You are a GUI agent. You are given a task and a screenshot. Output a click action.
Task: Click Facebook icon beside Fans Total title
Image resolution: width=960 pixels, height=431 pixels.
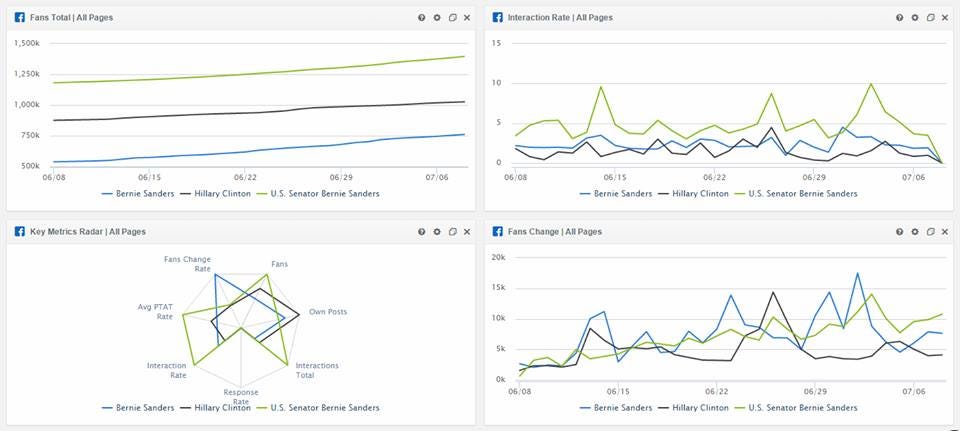[x=20, y=17]
